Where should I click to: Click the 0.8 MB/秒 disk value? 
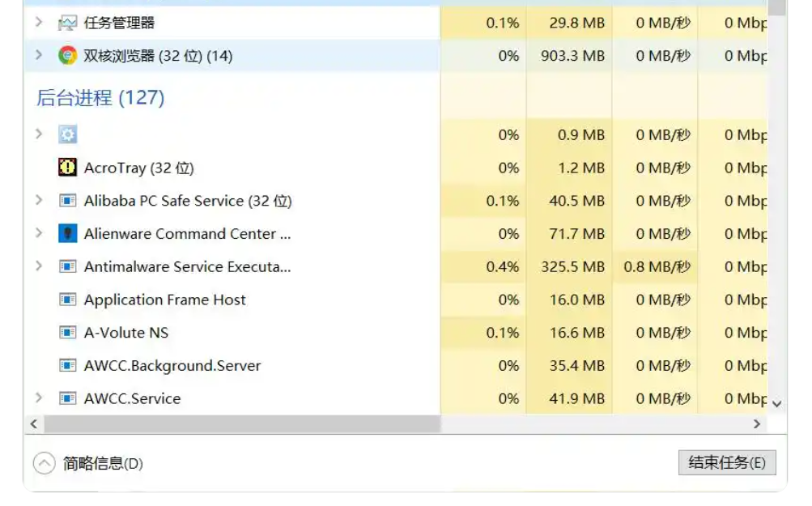tap(657, 266)
